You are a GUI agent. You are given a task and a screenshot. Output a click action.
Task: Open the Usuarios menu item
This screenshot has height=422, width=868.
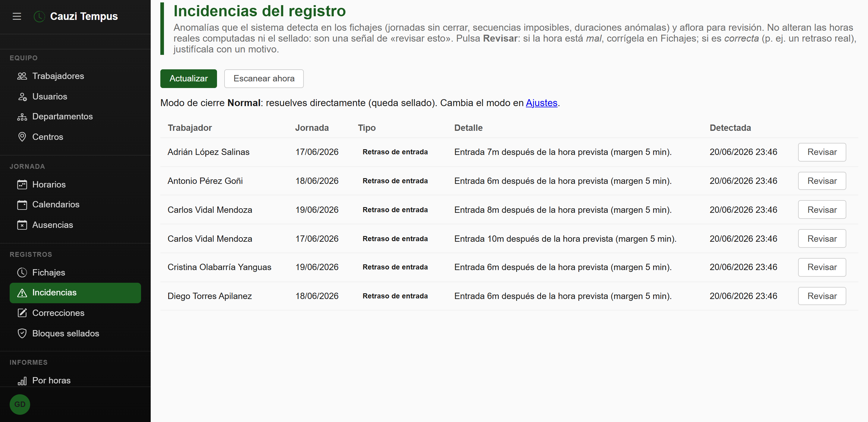(75, 97)
